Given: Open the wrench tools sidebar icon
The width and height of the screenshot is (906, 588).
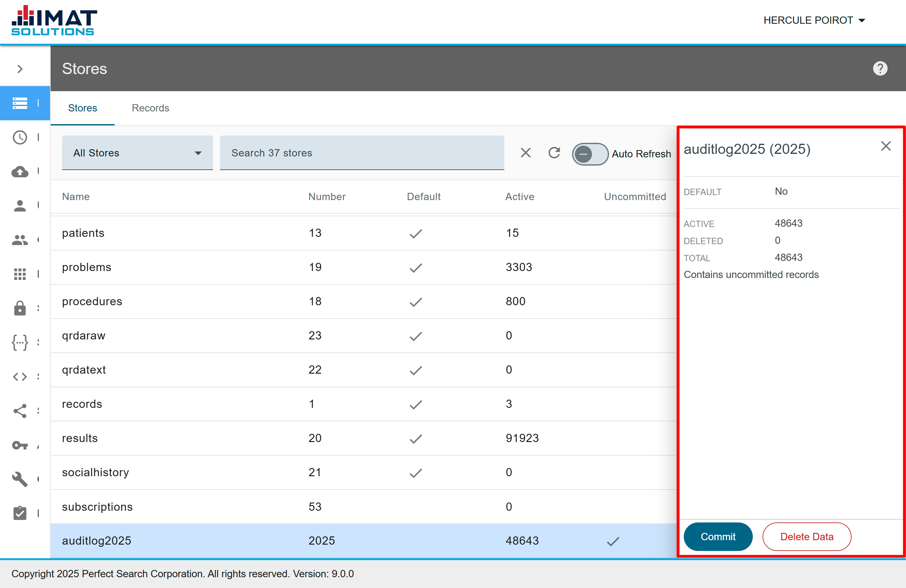Looking at the screenshot, I should pyautogui.click(x=20, y=479).
